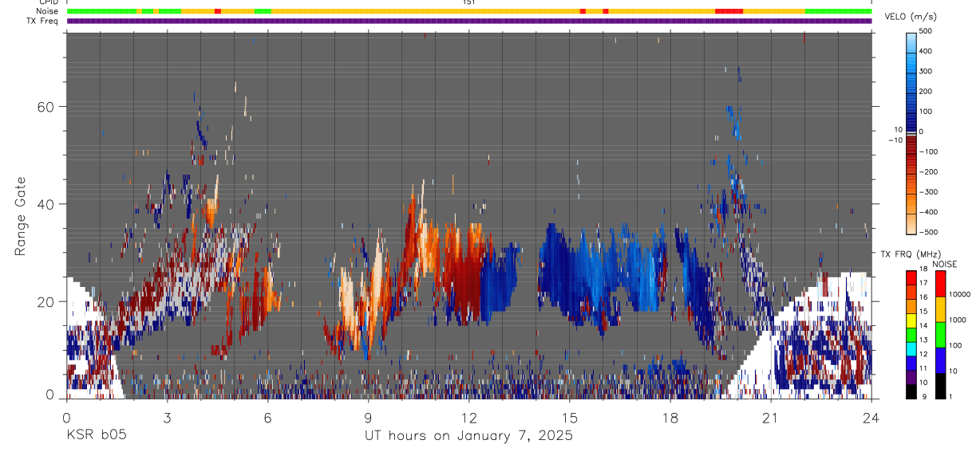Click the '17' label on TX FRQ legend
This screenshot has height=452, width=980.
point(923,283)
